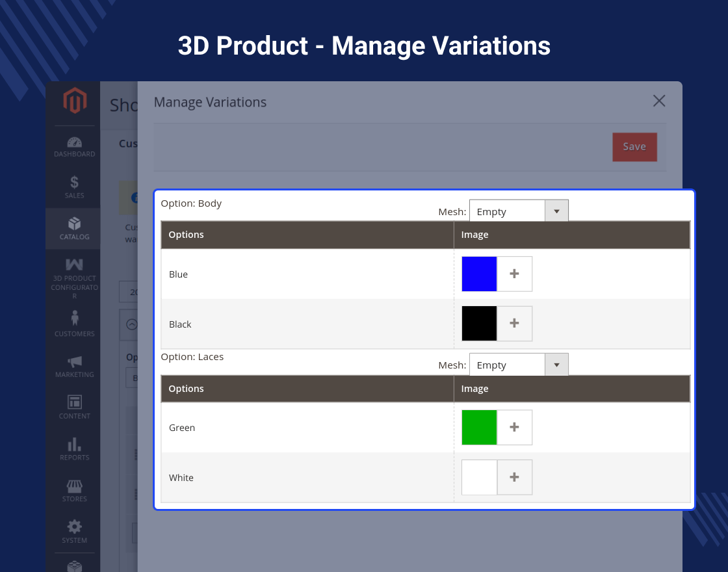The height and width of the screenshot is (572, 728).
Task: Open Marketing megaphone icon
Action: [74, 361]
